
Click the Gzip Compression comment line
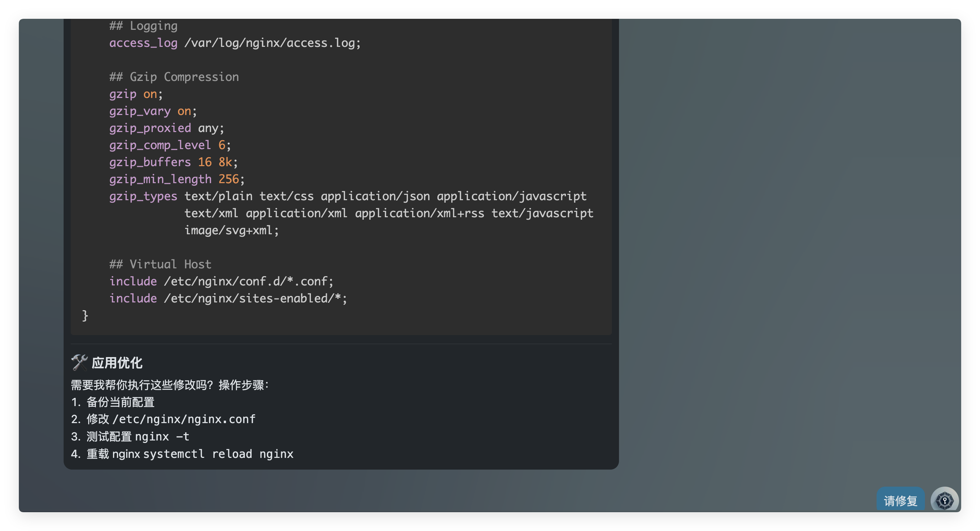click(174, 77)
